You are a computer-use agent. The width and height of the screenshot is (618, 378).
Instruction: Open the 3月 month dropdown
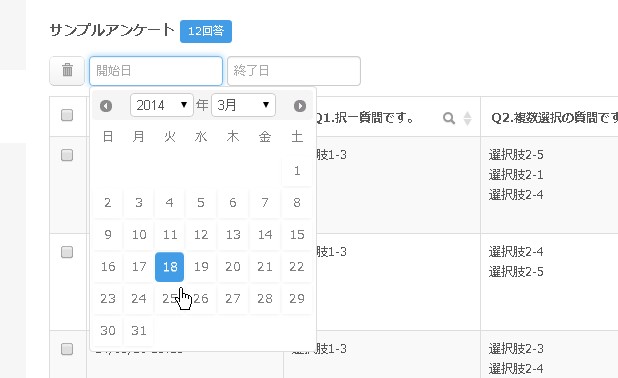tap(243, 105)
